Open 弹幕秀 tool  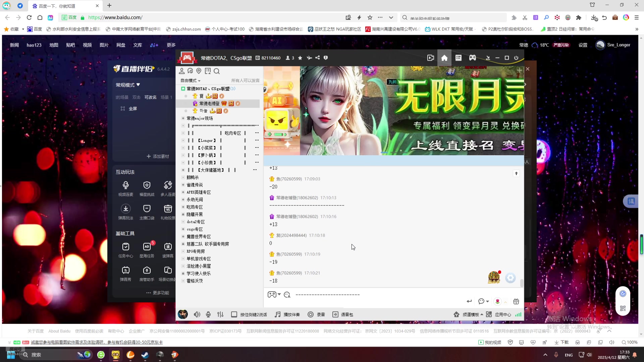(x=125, y=274)
